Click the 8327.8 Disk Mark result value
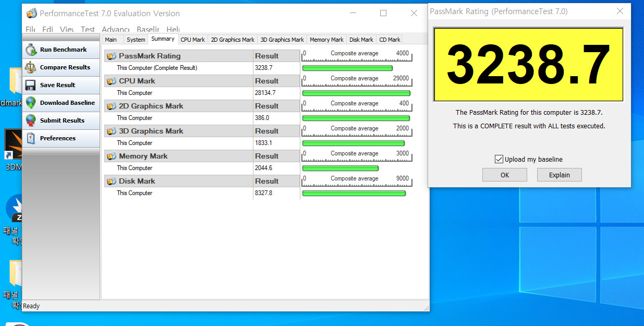644x326 pixels. click(x=263, y=193)
